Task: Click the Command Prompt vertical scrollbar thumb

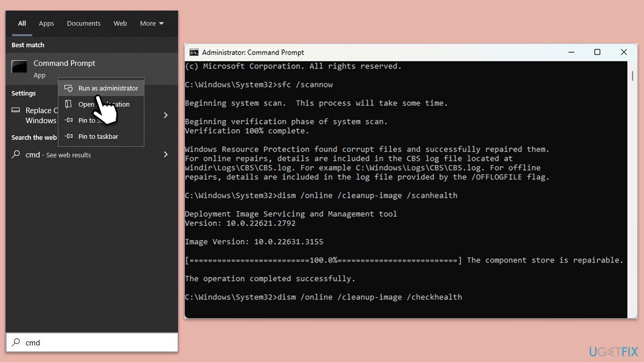Action: click(x=632, y=75)
